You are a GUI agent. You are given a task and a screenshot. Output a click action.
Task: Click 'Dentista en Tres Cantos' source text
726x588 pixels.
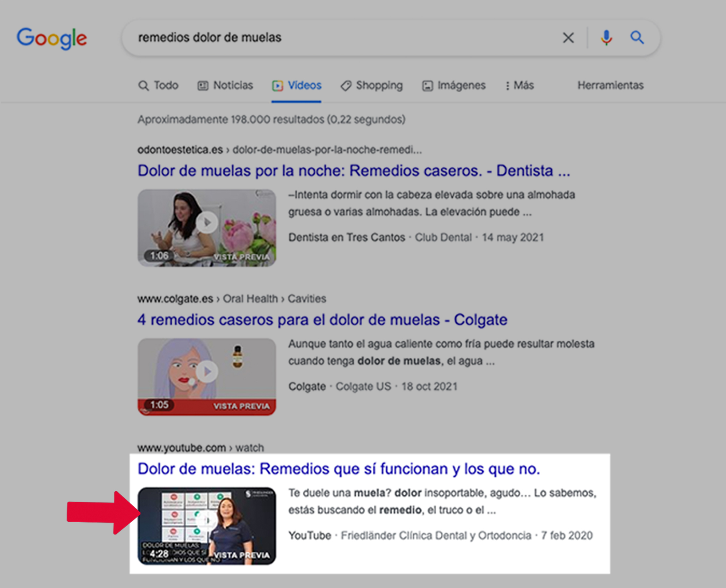pos(347,238)
